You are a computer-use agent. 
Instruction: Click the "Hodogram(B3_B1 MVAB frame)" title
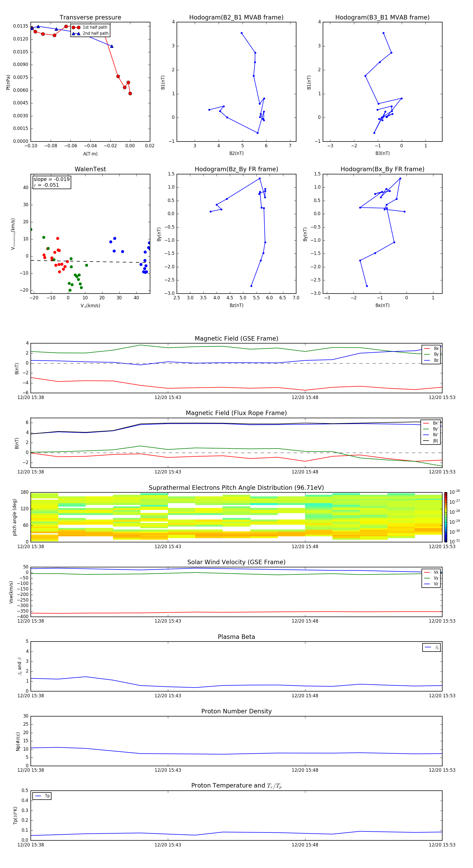pos(382,18)
